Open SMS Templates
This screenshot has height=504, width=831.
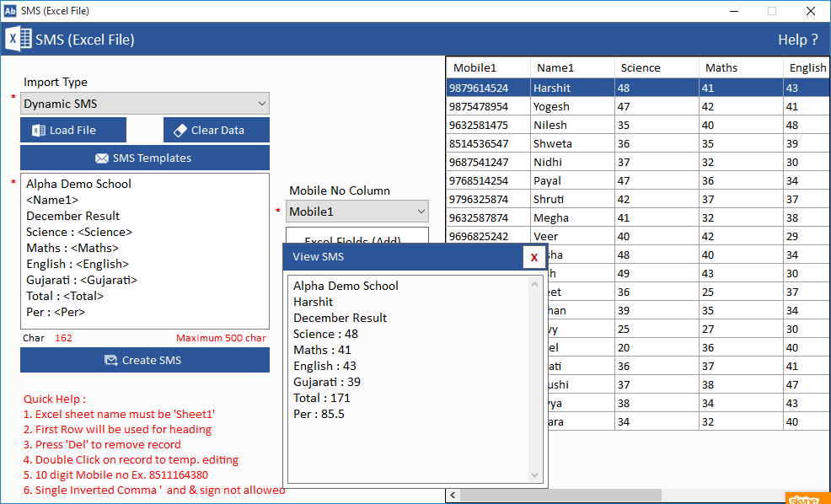tap(145, 158)
